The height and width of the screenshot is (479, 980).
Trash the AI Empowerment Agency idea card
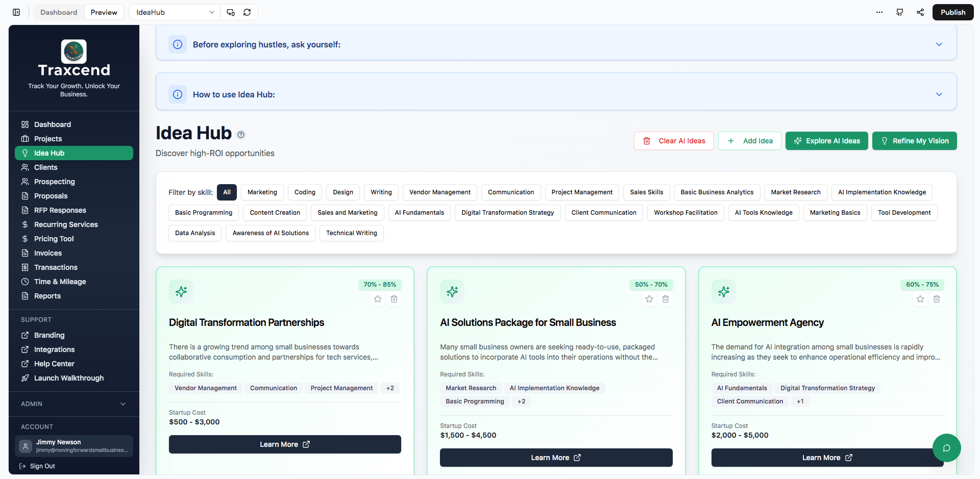pyautogui.click(x=937, y=299)
